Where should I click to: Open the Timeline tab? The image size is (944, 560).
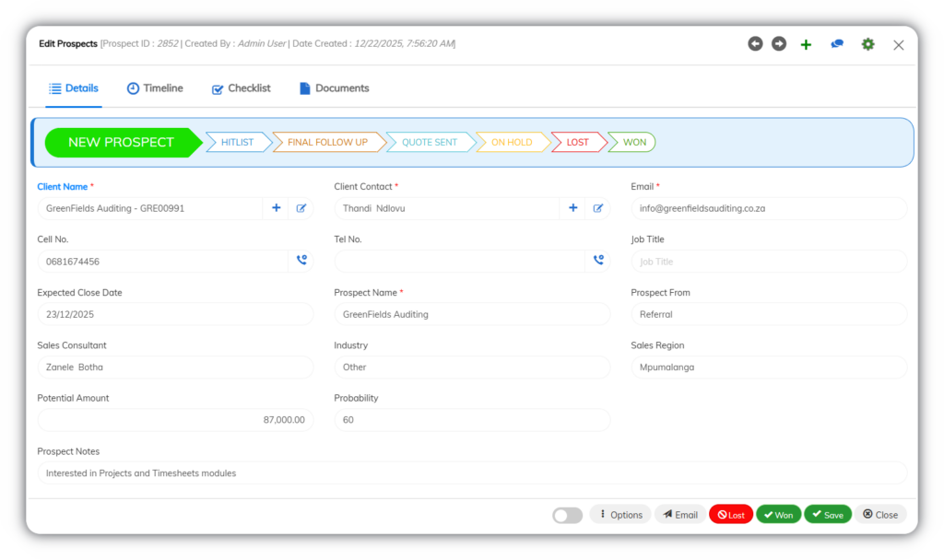click(155, 88)
